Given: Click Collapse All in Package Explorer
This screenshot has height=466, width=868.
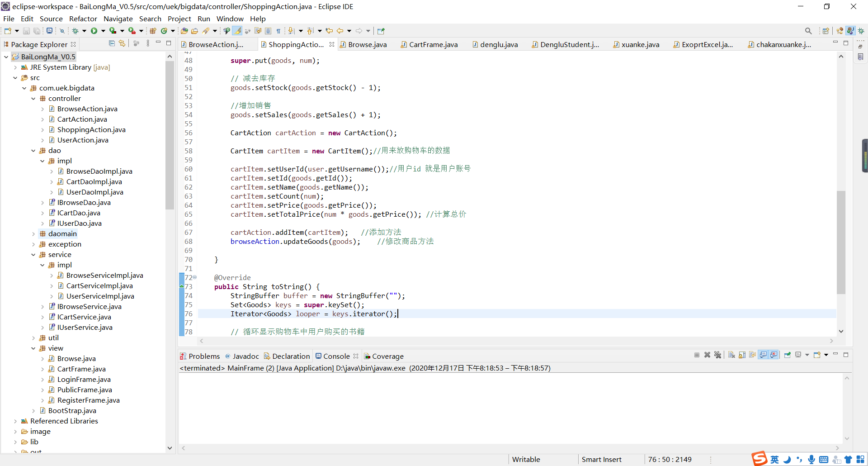Looking at the screenshot, I should pos(112,43).
